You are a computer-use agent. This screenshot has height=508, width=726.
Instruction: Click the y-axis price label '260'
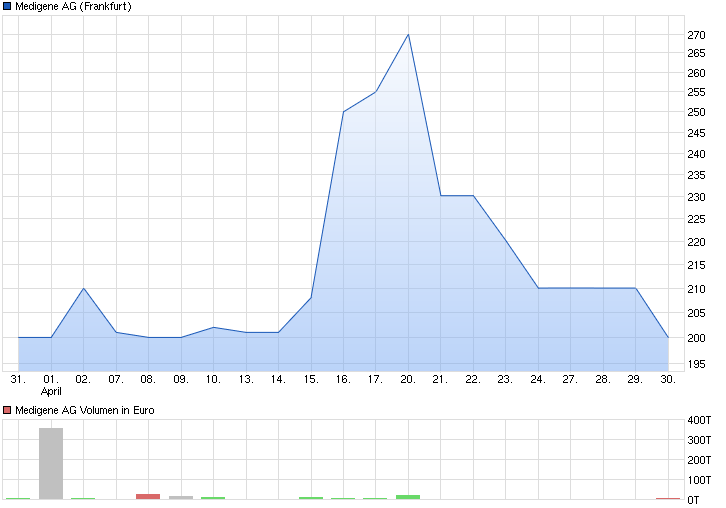(x=696, y=73)
